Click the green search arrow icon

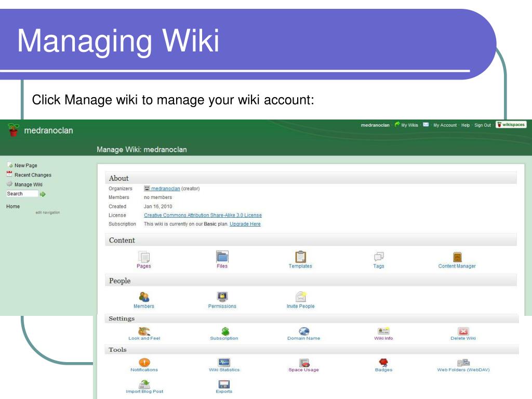[x=43, y=194]
